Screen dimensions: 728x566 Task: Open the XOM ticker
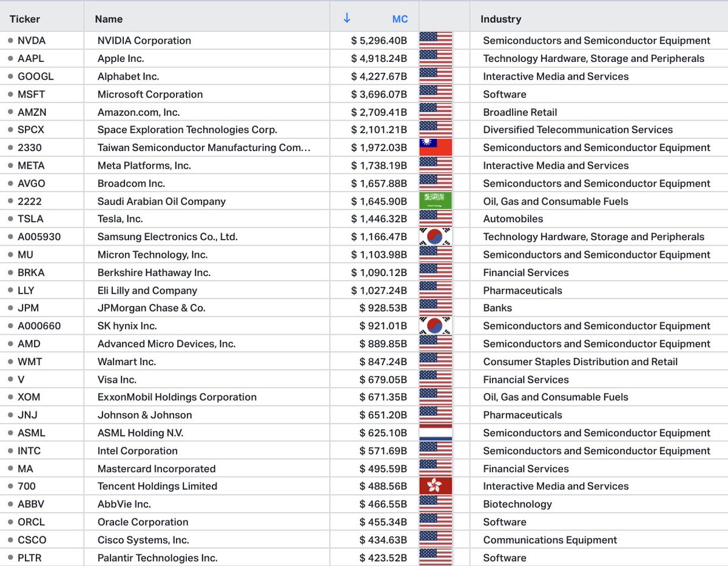tap(29, 397)
